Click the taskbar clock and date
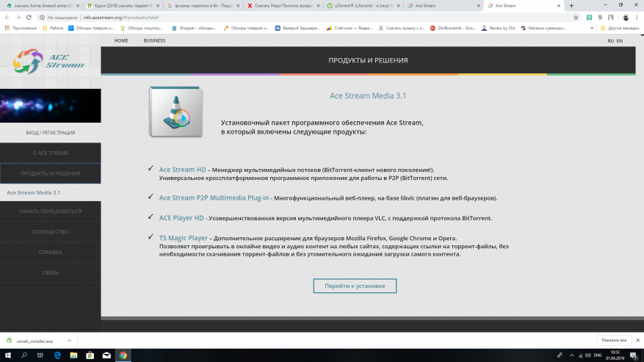Screen dimensions: 644x362 (x=615, y=355)
